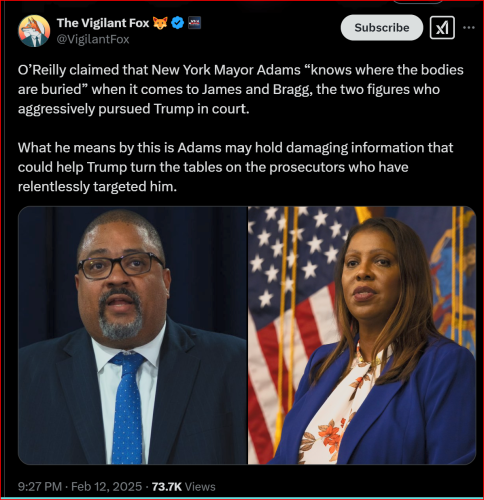Screen dimensions: 484x500
Task: Open The Vigilant Fox profile avatar
Action: [34, 31]
